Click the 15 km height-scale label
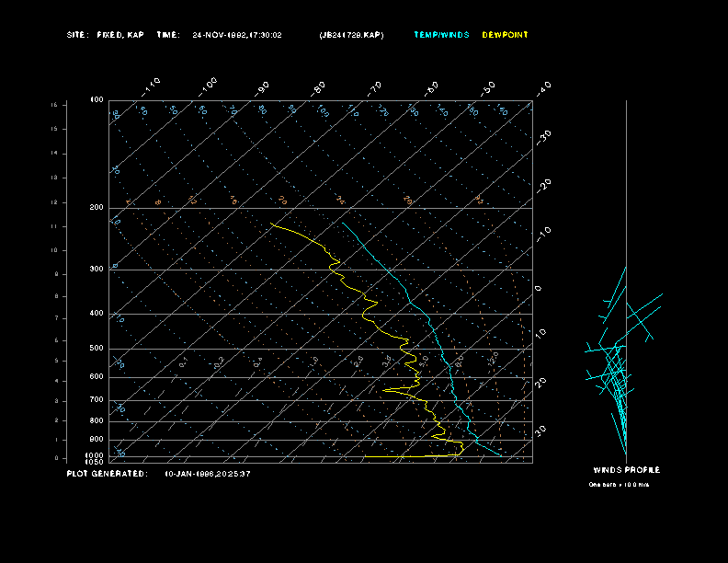This screenshot has width=728, height=563. (x=55, y=129)
